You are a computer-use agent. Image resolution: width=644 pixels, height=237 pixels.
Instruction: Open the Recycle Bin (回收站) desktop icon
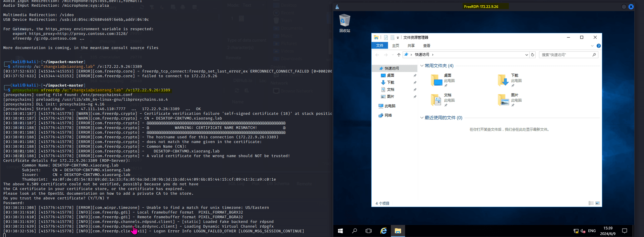coord(344,23)
